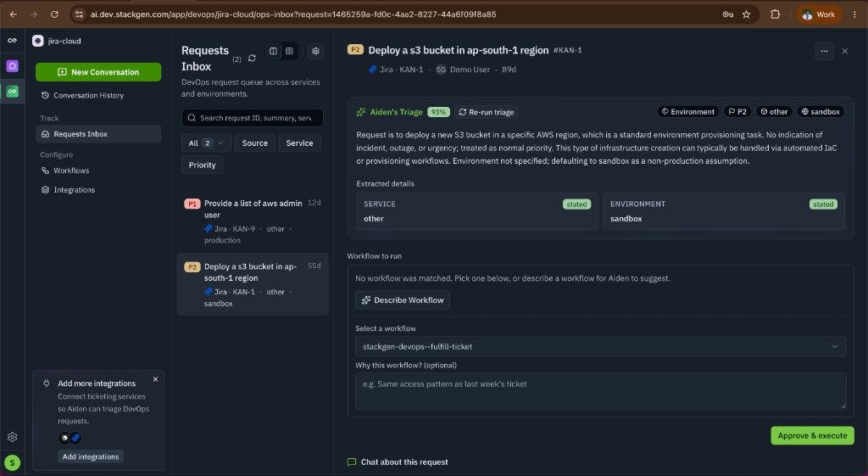Click the StackGen logo at top left

[x=12, y=40]
